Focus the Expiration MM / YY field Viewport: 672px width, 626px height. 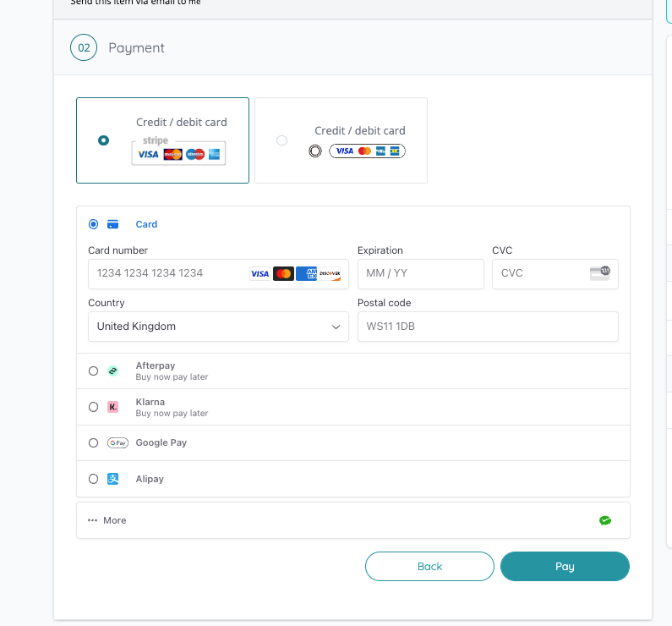[x=420, y=273]
